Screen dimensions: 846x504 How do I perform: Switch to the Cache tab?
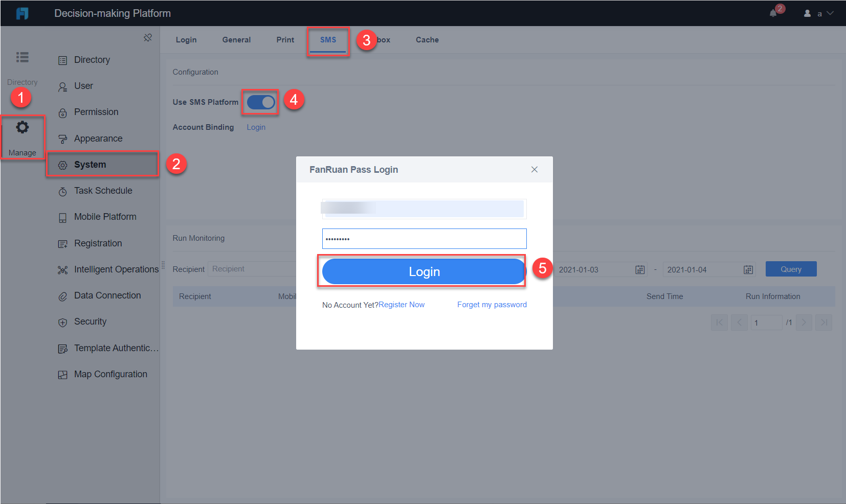tap(427, 39)
